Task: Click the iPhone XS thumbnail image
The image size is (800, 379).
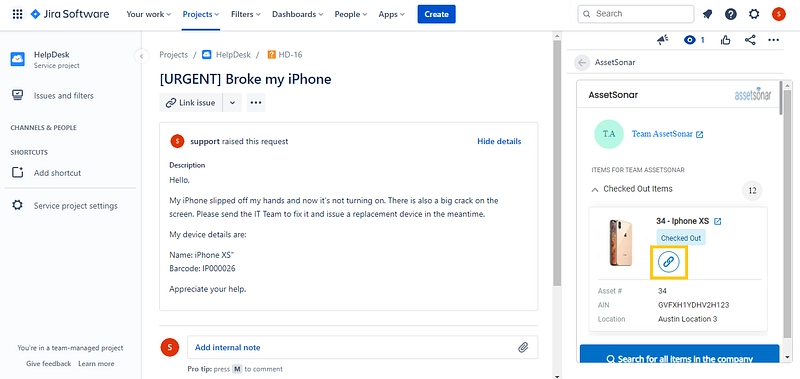Action: (620, 242)
